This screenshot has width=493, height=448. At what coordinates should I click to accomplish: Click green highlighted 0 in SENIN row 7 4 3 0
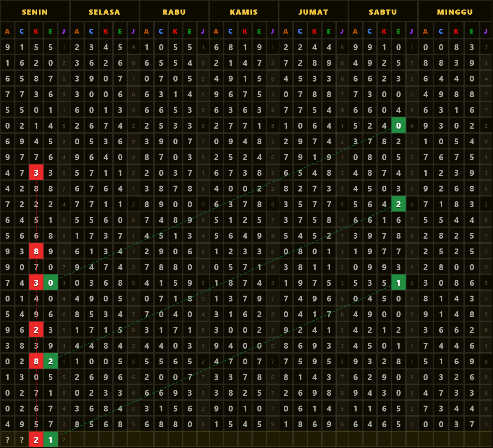(50, 283)
